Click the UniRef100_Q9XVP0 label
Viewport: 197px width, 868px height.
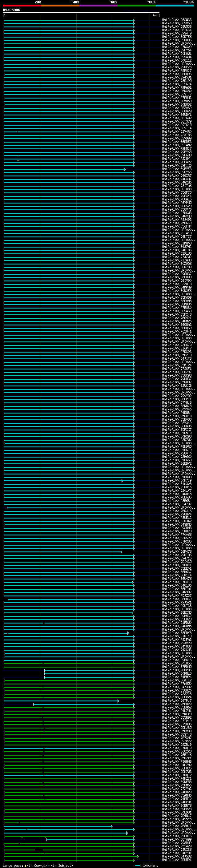(177, 643)
